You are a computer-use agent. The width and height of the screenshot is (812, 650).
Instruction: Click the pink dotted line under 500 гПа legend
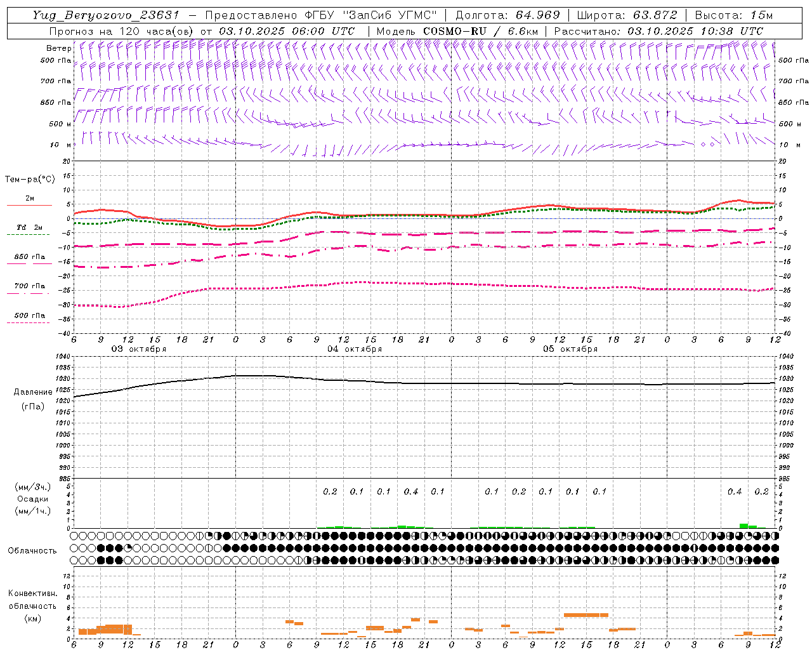pyautogui.click(x=28, y=322)
